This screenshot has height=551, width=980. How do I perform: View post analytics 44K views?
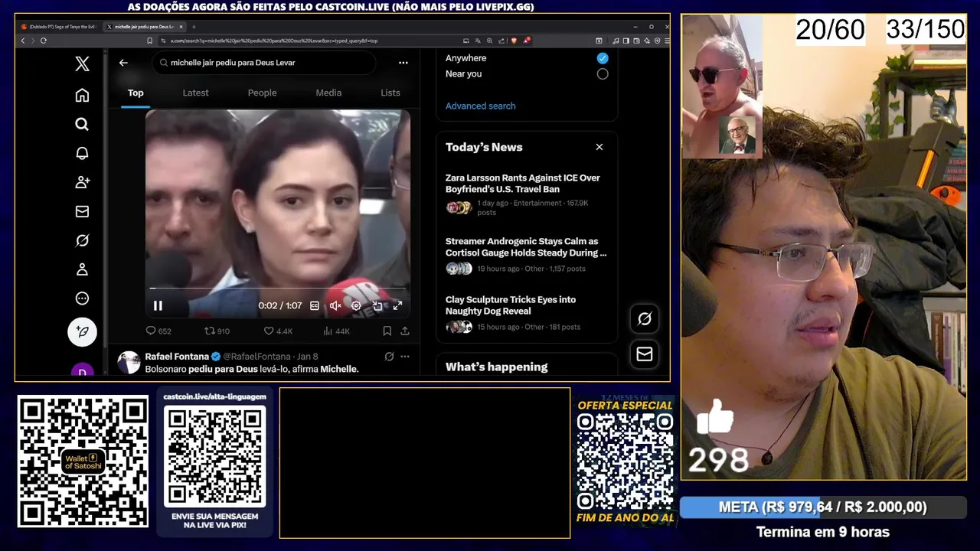pos(336,331)
